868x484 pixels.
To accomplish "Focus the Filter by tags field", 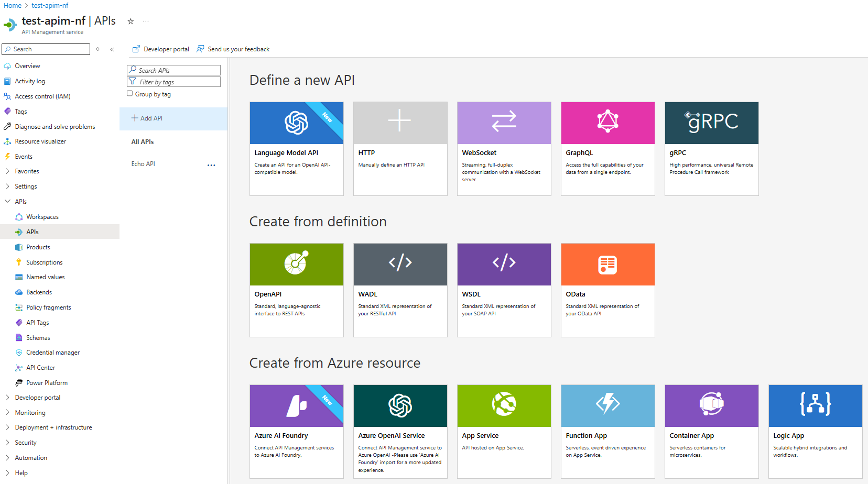I will pos(173,82).
